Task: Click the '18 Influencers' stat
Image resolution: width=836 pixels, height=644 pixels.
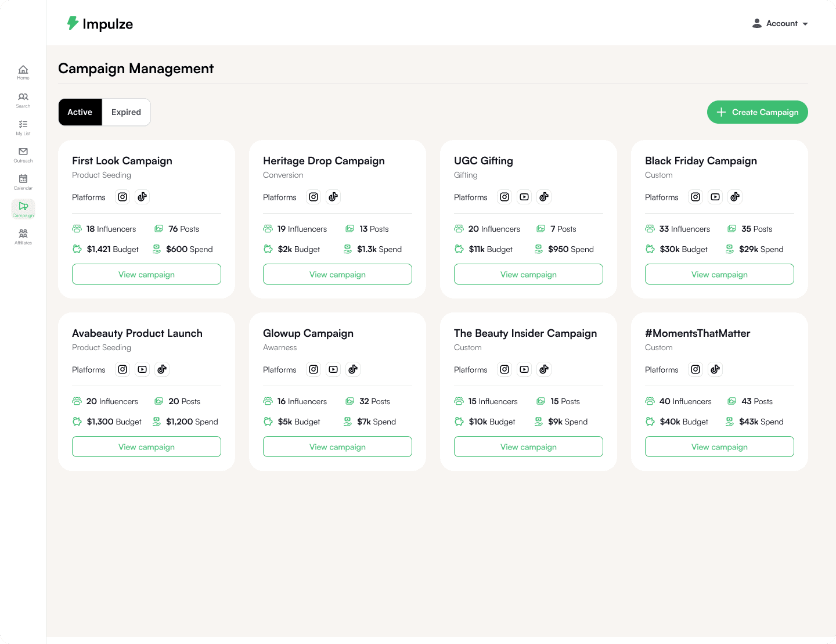Action: click(104, 229)
